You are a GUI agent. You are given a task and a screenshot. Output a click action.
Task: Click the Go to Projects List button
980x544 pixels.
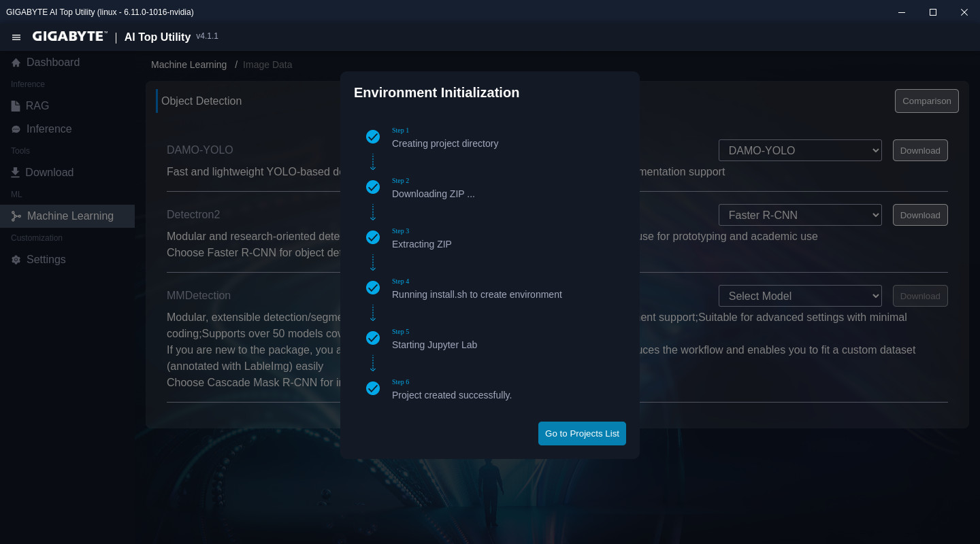coord(582,434)
